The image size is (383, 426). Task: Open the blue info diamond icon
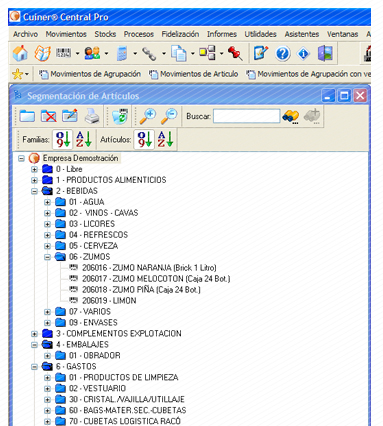[304, 54]
